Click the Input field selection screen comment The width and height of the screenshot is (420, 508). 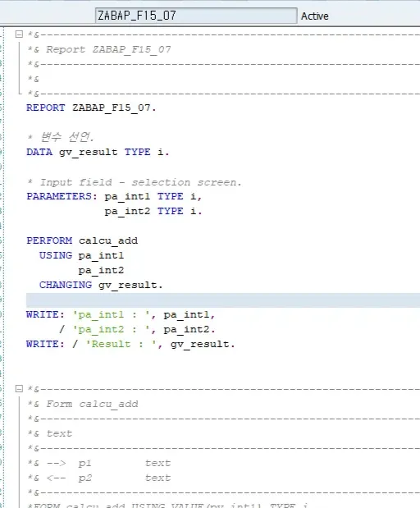tap(135, 182)
